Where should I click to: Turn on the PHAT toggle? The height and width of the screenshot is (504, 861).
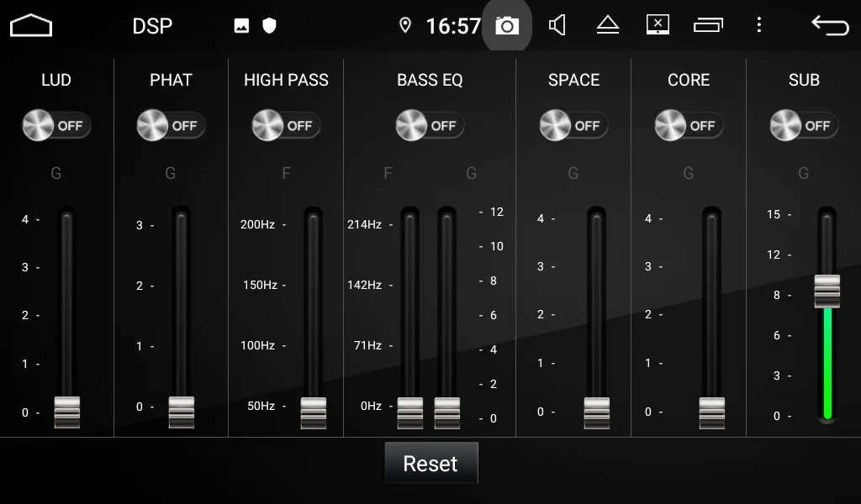point(171,126)
